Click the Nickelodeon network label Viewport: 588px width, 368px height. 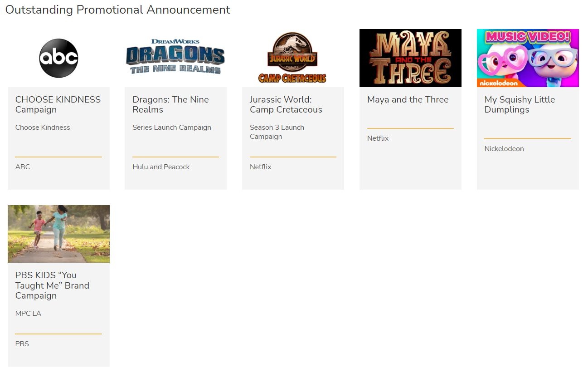(x=504, y=149)
